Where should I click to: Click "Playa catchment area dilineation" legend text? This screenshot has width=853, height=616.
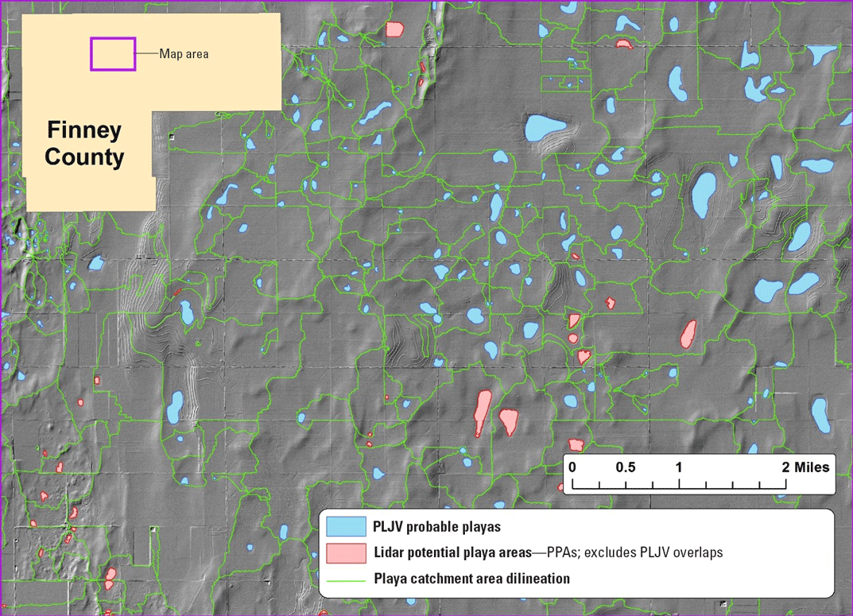[x=471, y=579]
